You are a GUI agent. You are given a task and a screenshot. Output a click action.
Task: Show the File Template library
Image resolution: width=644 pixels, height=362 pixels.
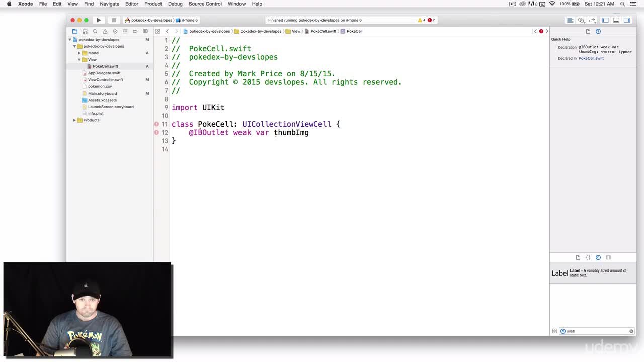click(x=578, y=257)
